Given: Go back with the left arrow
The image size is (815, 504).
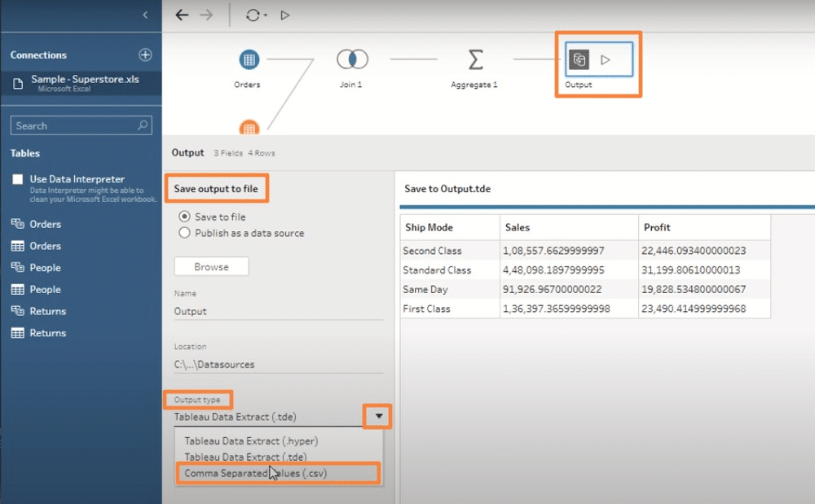Looking at the screenshot, I should coord(182,15).
